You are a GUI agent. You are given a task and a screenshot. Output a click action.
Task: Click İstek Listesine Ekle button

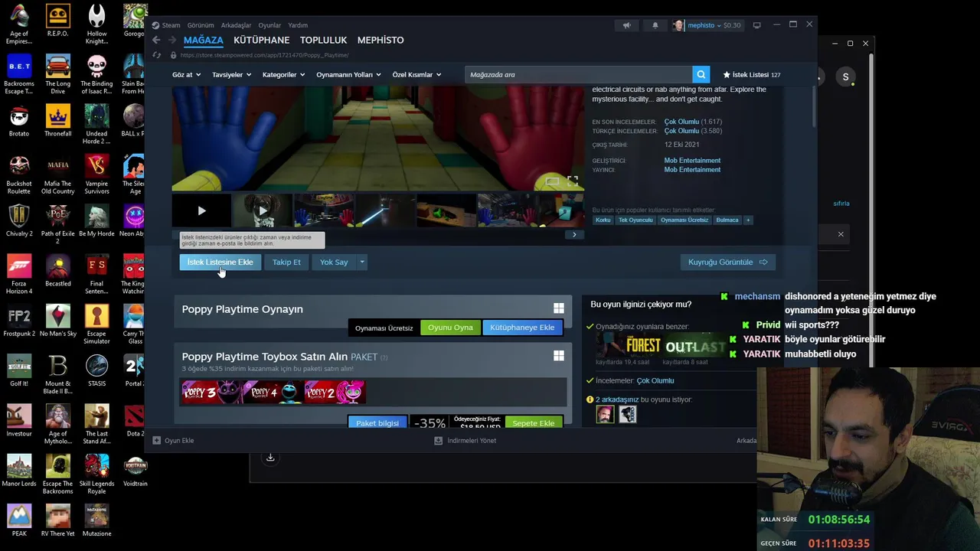click(x=220, y=262)
